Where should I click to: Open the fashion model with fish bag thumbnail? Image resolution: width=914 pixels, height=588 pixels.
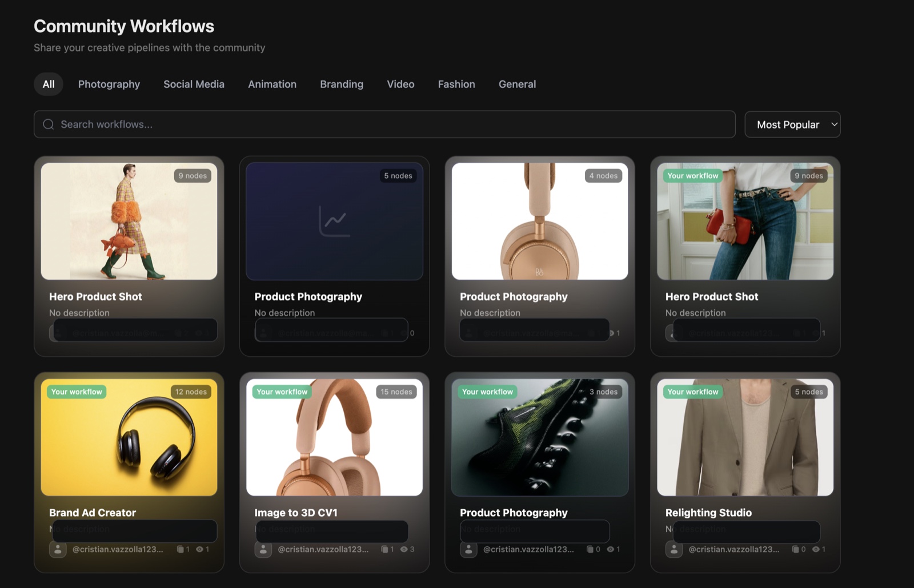[129, 221]
